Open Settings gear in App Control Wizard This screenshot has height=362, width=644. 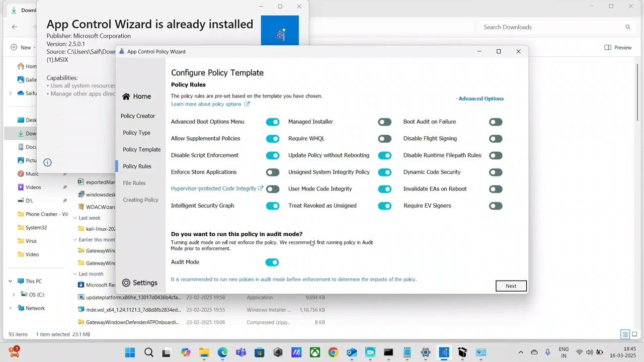126,283
